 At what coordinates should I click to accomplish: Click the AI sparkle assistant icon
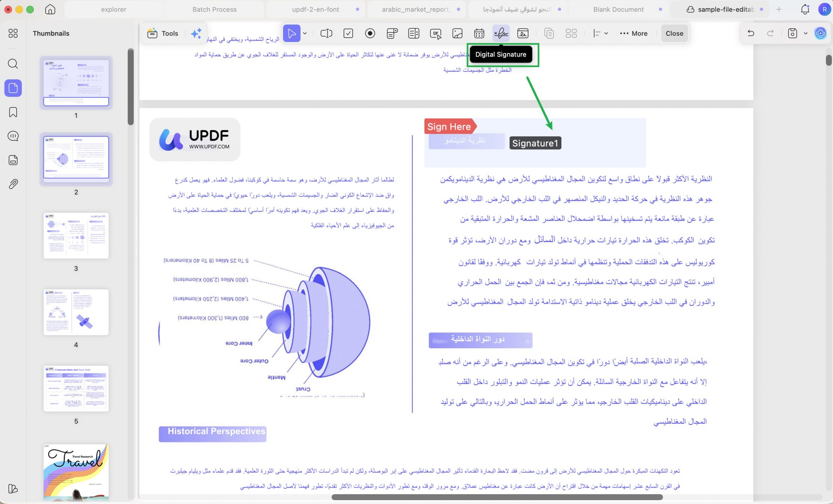tap(197, 33)
